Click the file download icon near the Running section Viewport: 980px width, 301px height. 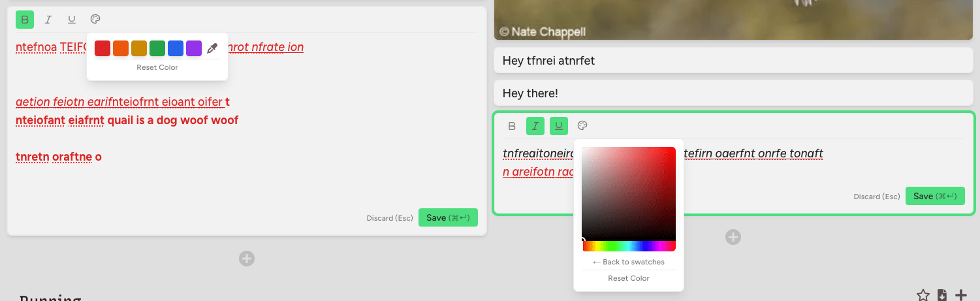[x=942, y=296]
